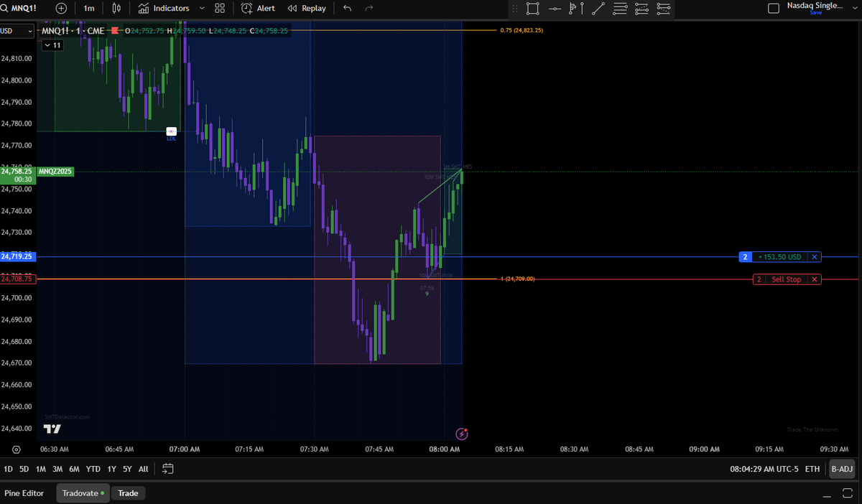Set range to YTD
The height and width of the screenshot is (504, 862).
93,469
